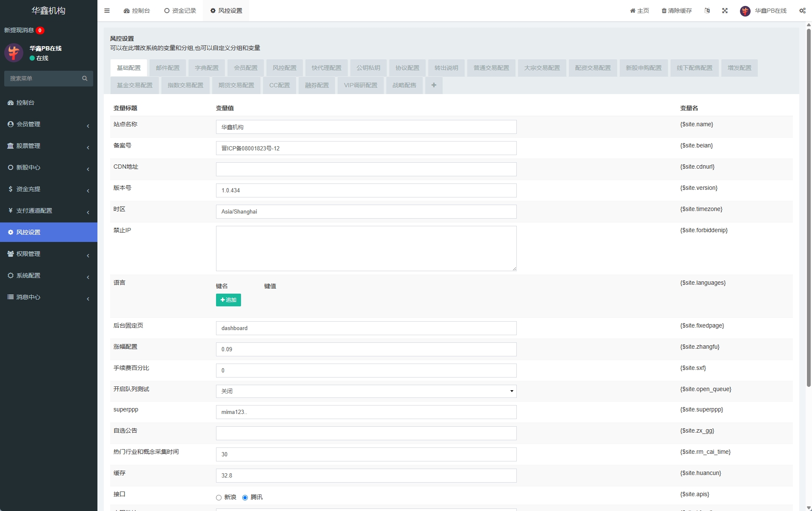Expand the 系统配置 sidebar menu
The width and height of the screenshot is (812, 511).
[48, 275]
